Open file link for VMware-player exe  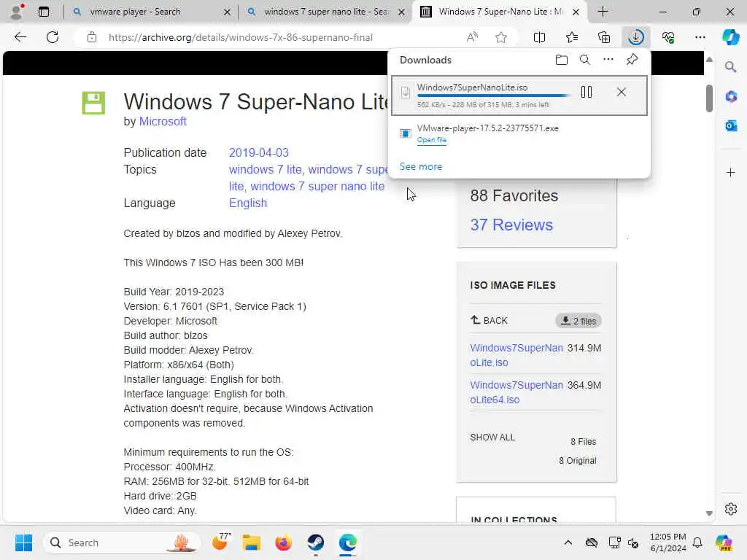pyautogui.click(x=432, y=140)
